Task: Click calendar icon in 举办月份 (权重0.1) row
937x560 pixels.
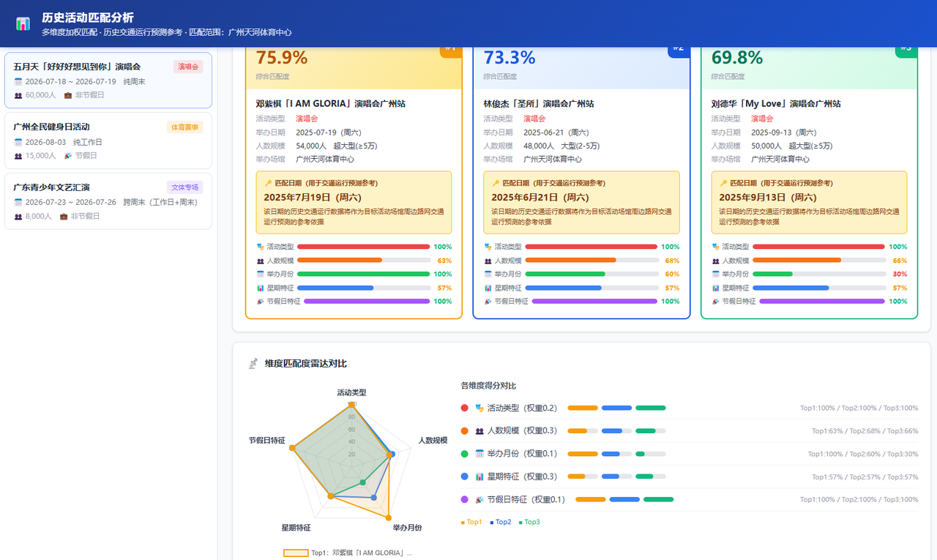Action: [x=479, y=454]
